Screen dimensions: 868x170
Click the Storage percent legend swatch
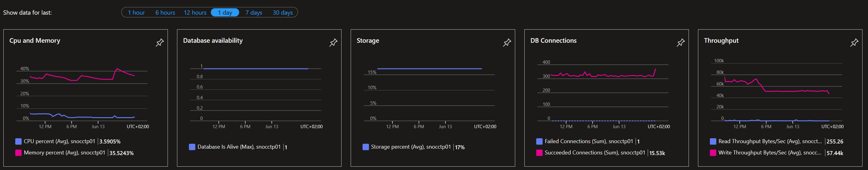[366, 147]
